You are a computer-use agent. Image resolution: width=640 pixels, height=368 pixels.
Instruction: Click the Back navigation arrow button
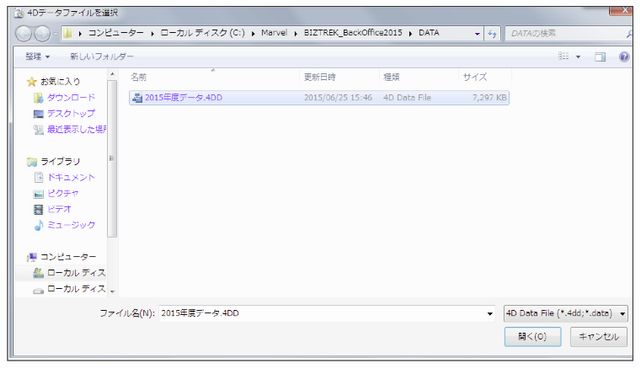point(24,33)
